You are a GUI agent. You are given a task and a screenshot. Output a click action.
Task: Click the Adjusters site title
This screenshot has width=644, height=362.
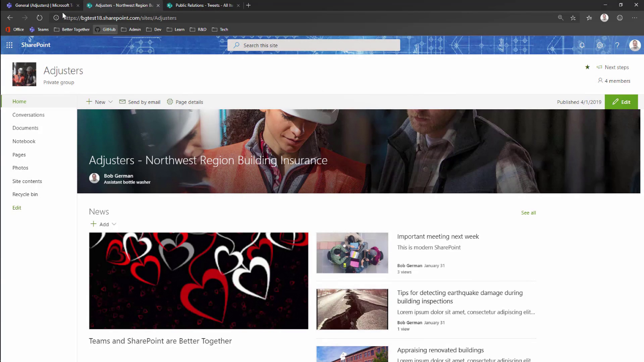pyautogui.click(x=63, y=71)
